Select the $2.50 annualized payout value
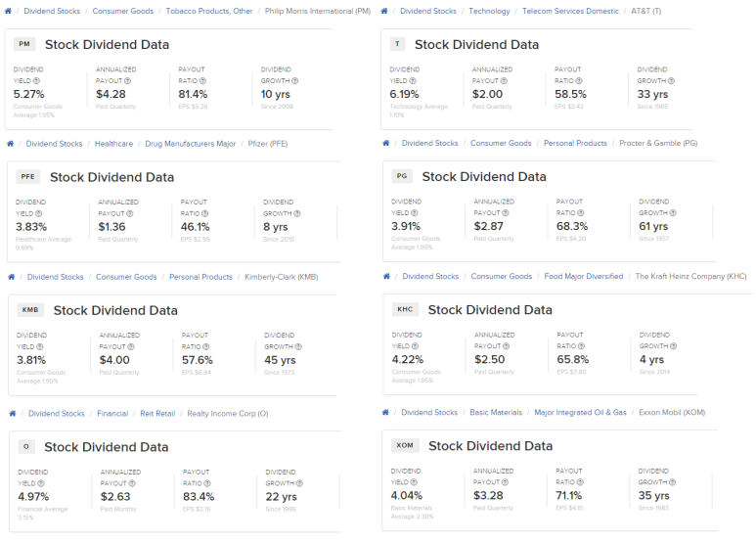The image size is (756, 542). [x=489, y=359]
